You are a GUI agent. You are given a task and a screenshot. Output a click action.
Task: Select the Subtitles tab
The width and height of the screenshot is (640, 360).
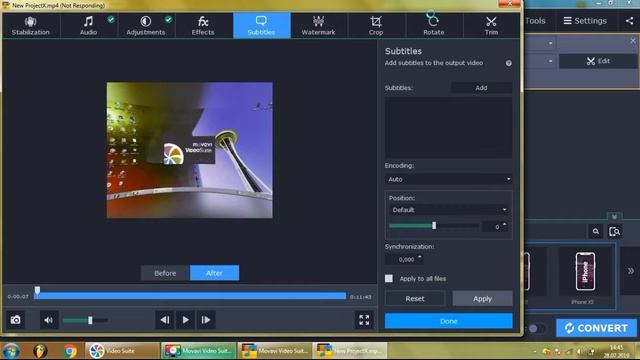262,26
